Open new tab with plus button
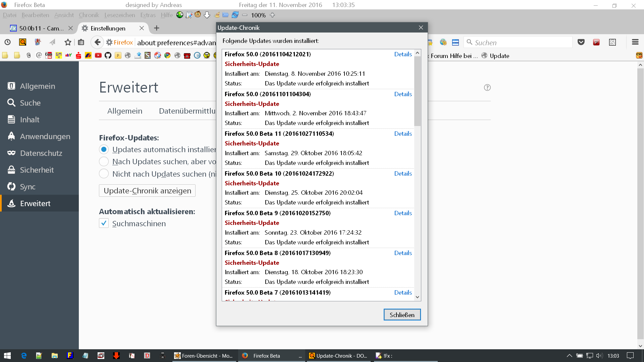The width and height of the screenshot is (644, 362). [157, 28]
